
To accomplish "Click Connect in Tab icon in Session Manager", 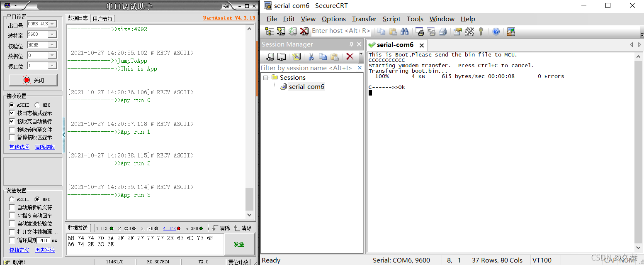I will [282, 56].
